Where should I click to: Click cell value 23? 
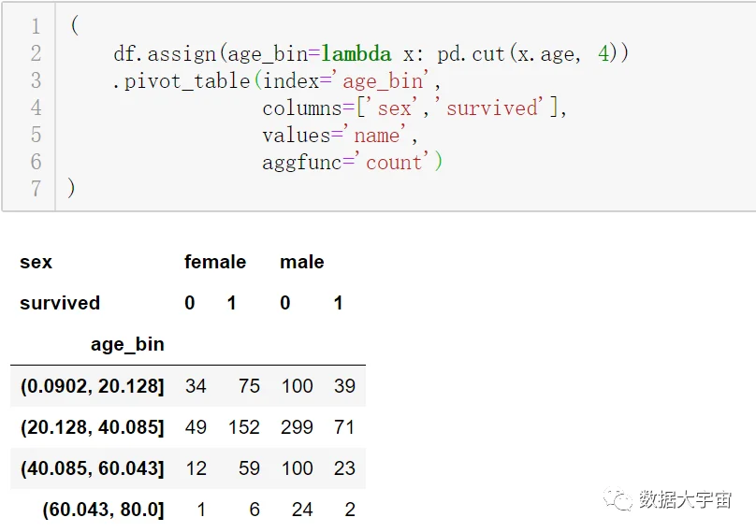[344, 468]
